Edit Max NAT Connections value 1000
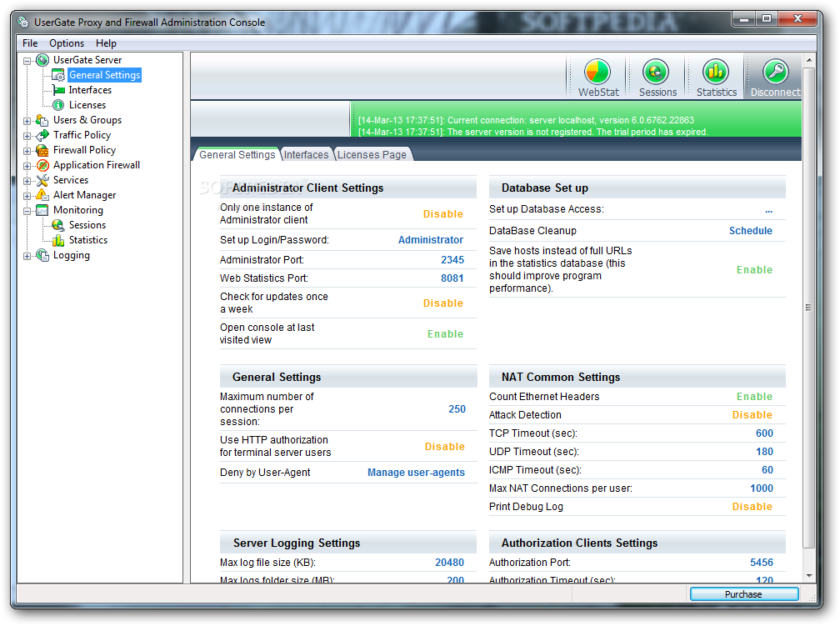The image size is (840, 626). pos(762,488)
